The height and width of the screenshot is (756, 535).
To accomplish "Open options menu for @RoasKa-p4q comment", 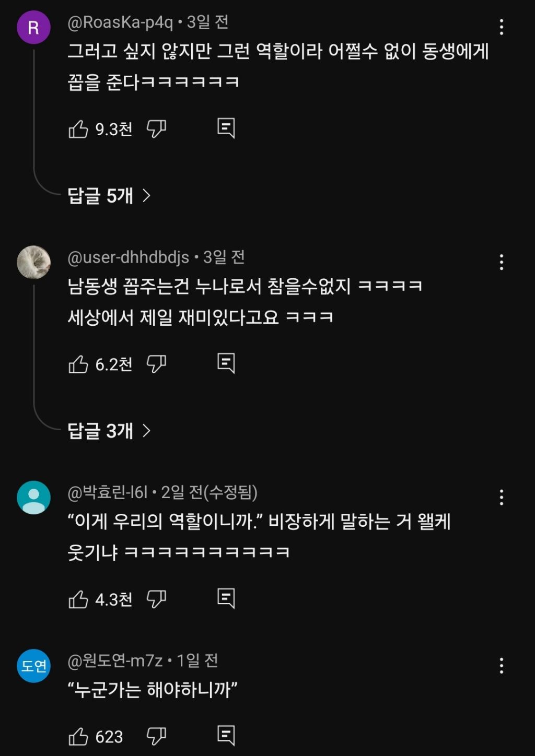I will coord(502,27).
